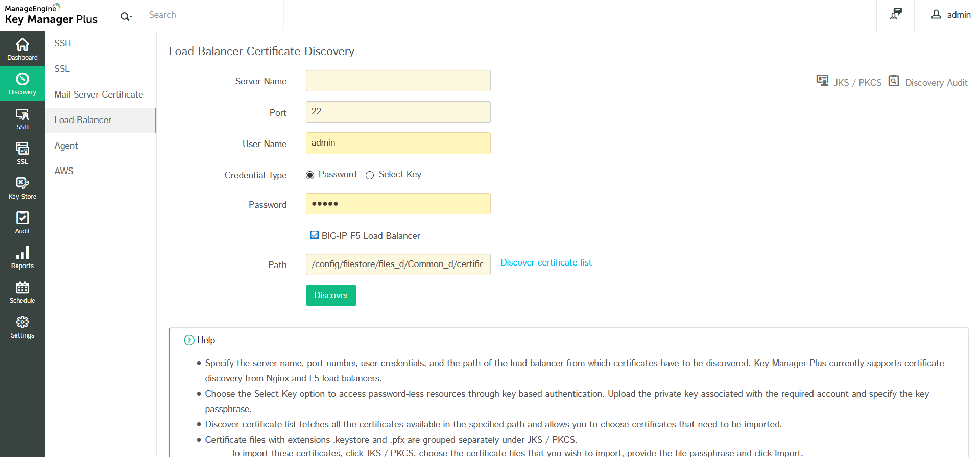Choose the Select Key radio option
980x457 pixels.
pyautogui.click(x=370, y=175)
